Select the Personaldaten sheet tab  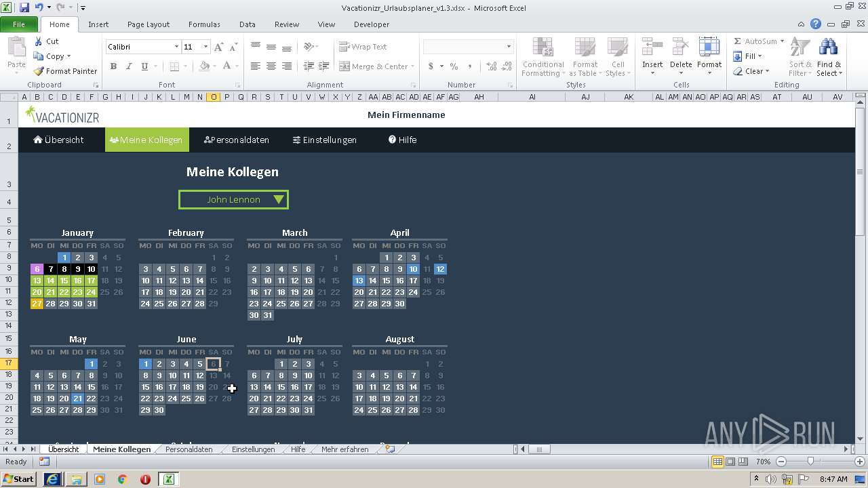pos(189,449)
